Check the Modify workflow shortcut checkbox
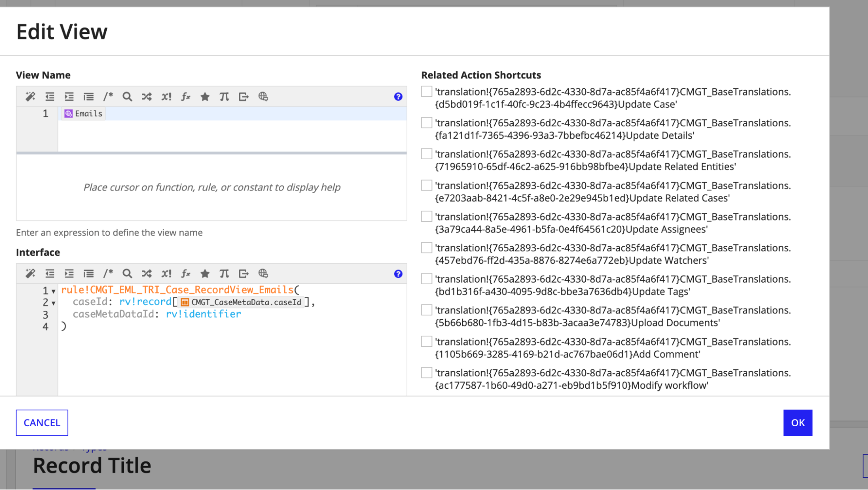 [x=427, y=373]
